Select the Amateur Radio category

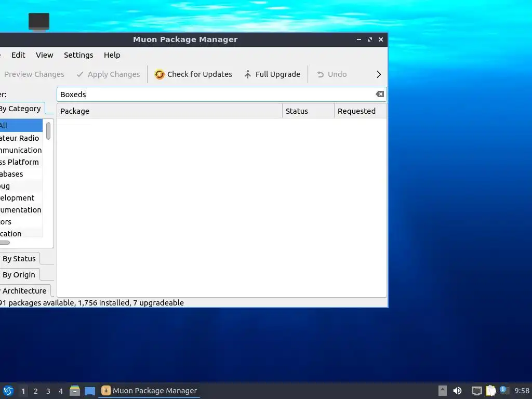click(21, 138)
